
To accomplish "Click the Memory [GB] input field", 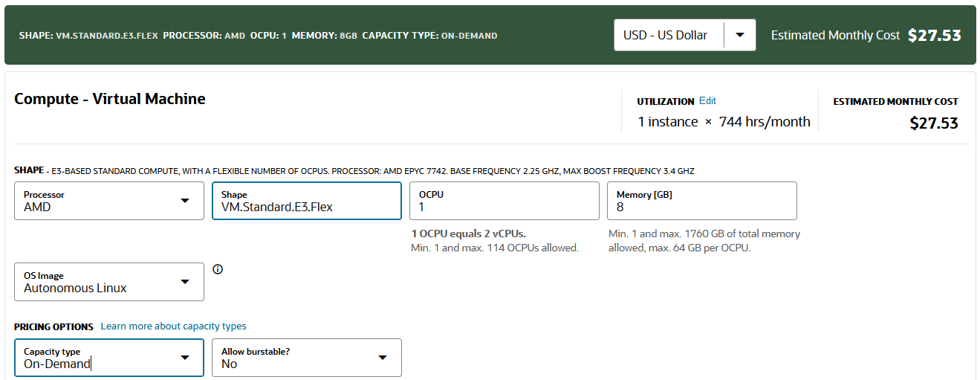I will point(702,201).
